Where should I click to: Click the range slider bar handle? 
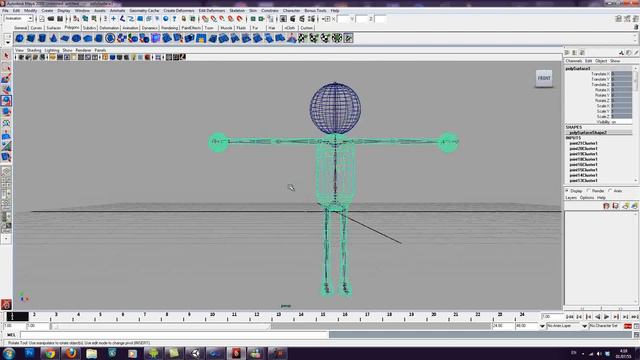(x=162, y=326)
